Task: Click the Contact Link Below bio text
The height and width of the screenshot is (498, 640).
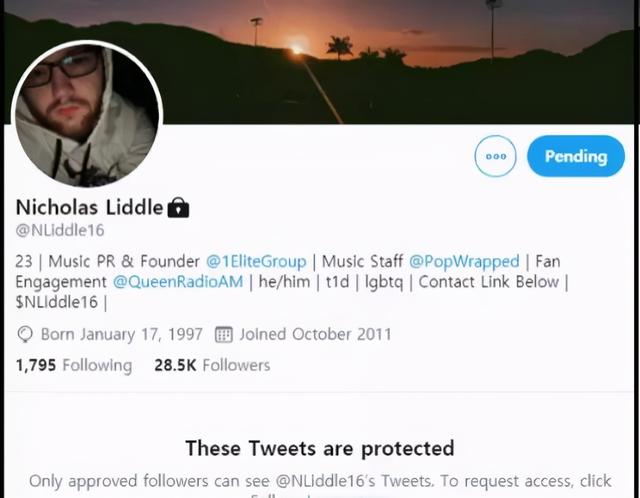Action: 489,282
